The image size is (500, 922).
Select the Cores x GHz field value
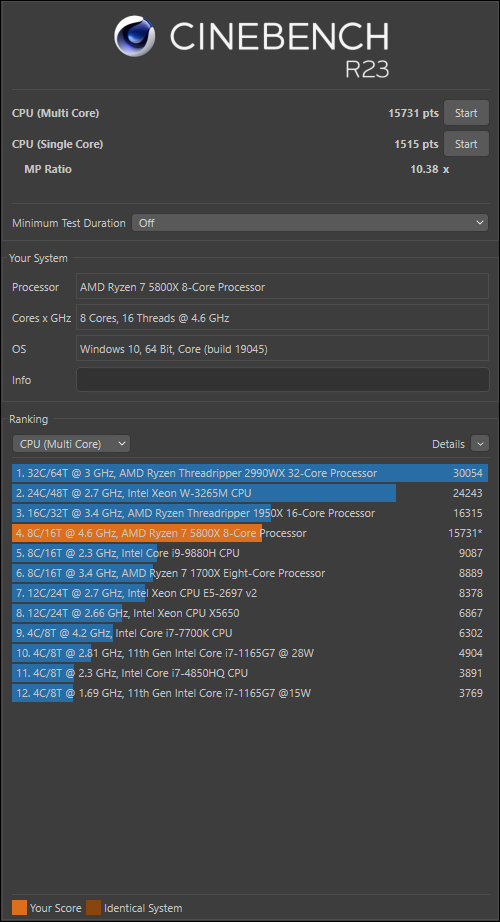[x=282, y=318]
